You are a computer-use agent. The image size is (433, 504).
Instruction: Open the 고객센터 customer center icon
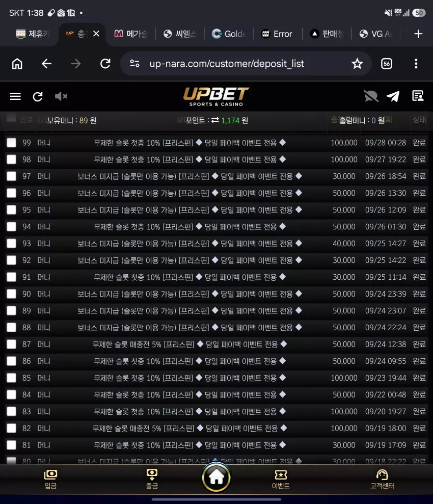coord(382,479)
